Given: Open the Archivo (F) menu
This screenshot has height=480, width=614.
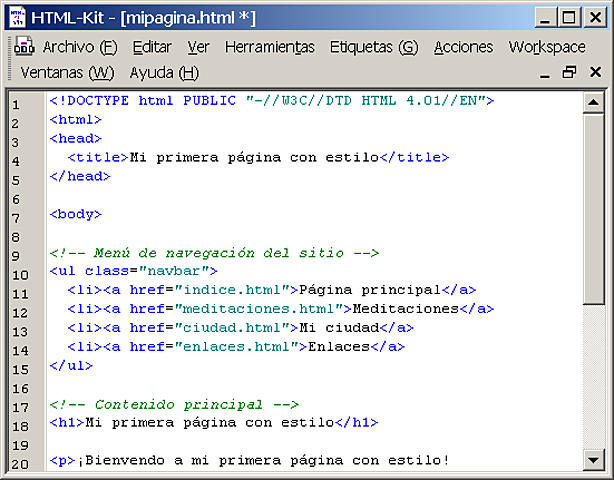Looking at the screenshot, I should tap(80, 47).
